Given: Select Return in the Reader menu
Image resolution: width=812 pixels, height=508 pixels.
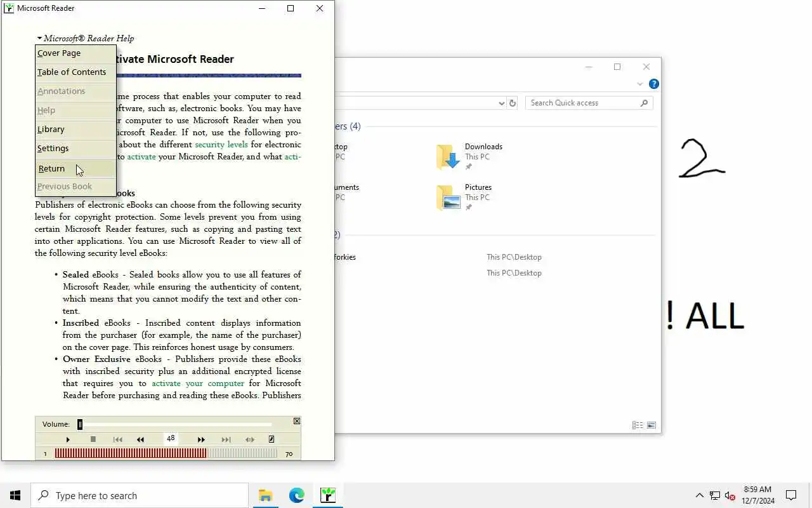Looking at the screenshot, I should (x=75, y=168).
